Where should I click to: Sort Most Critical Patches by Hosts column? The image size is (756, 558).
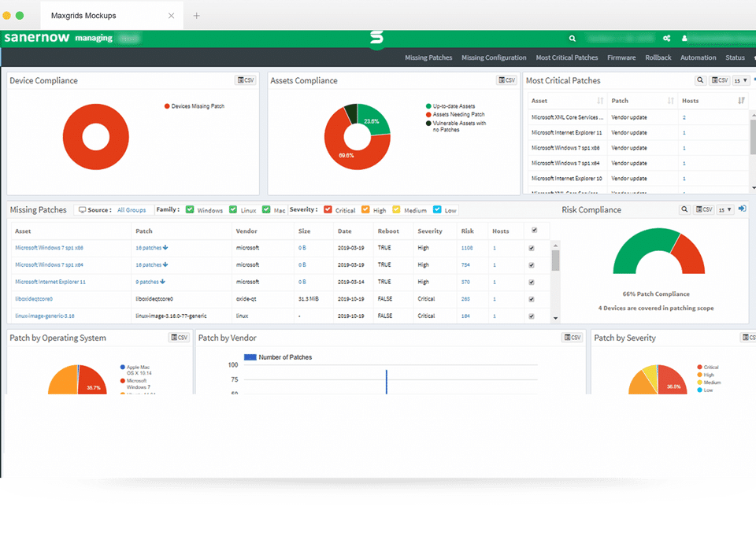[x=741, y=101]
